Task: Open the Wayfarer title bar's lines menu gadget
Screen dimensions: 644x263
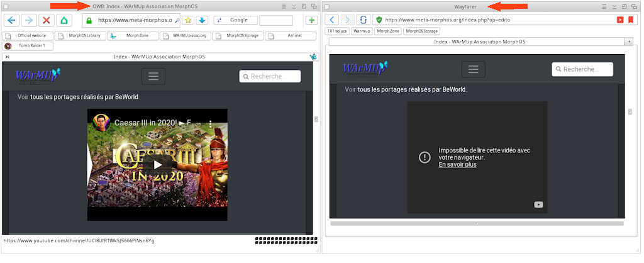Action: (x=604, y=6)
